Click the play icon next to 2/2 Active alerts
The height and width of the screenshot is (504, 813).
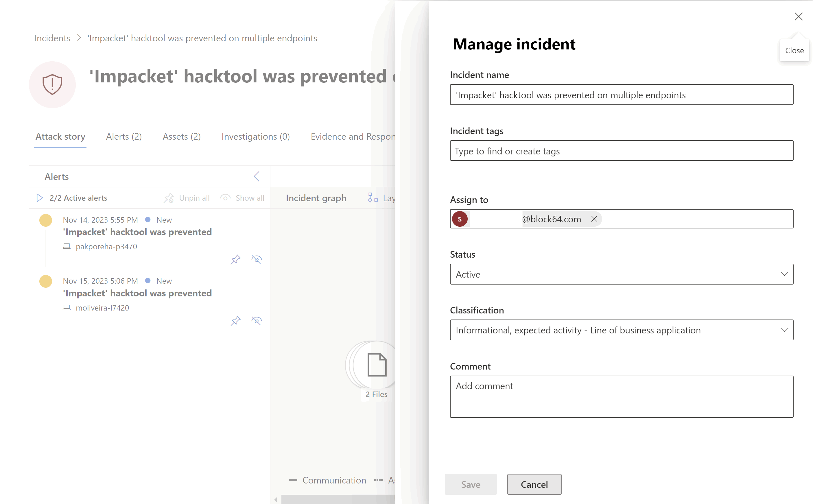click(40, 198)
